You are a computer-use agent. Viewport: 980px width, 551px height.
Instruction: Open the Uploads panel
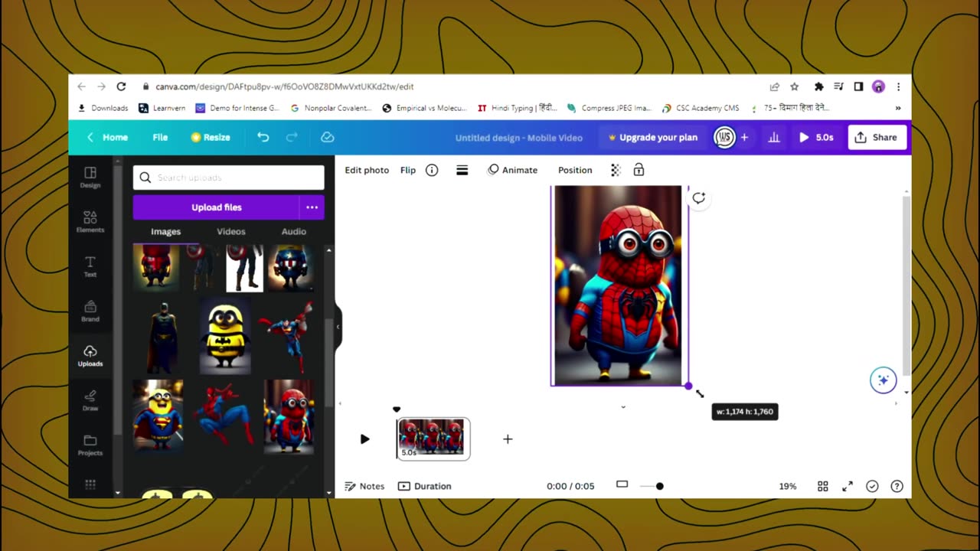90,355
